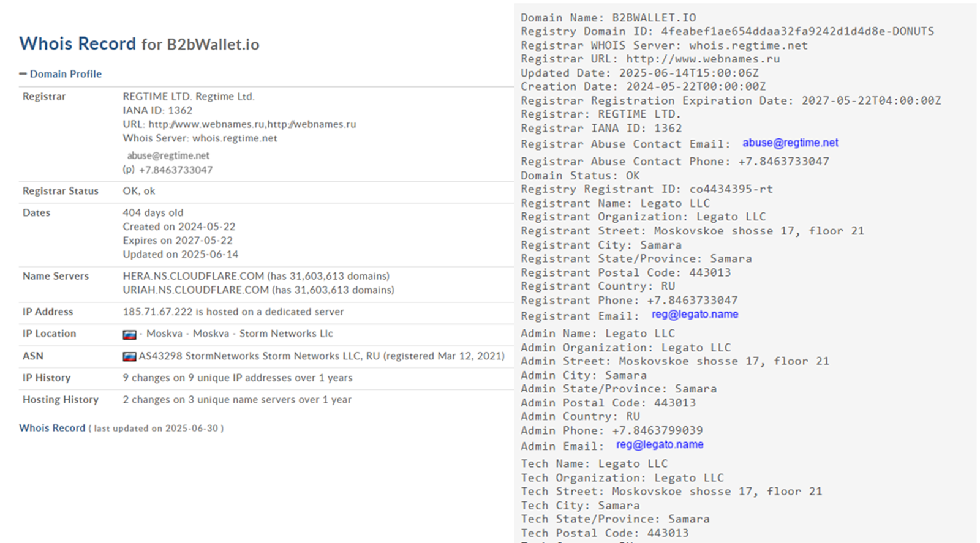Open the Whois Record link at bottom
The width and height of the screenshot is (980, 543).
pyautogui.click(x=52, y=428)
